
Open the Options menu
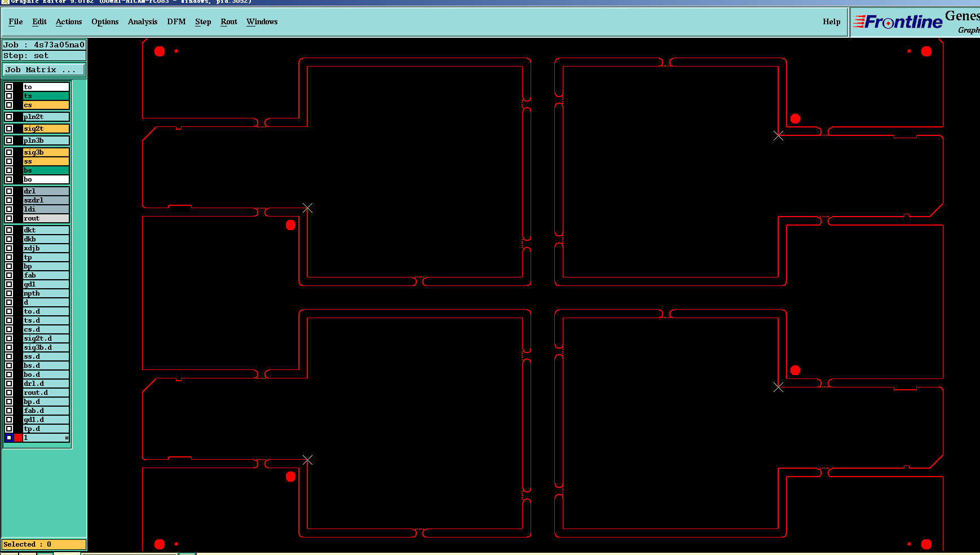tap(105, 21)
